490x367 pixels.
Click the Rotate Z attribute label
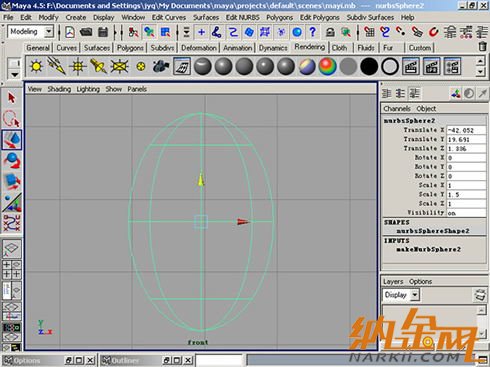429,176
